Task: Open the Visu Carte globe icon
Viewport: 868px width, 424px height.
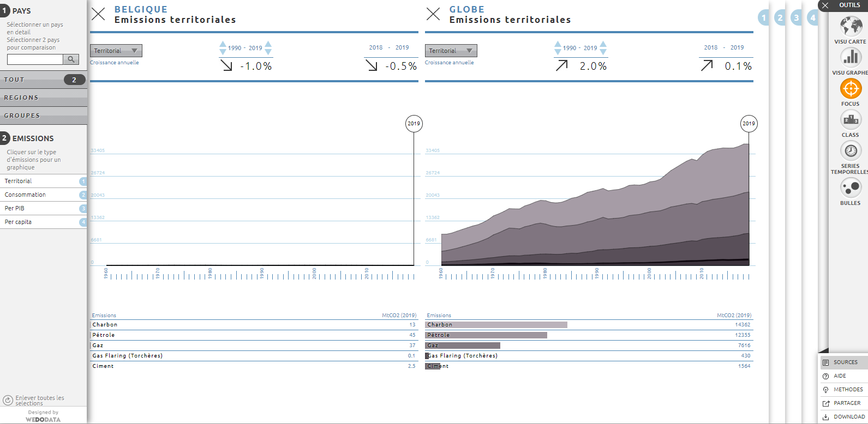Action: 851,26
